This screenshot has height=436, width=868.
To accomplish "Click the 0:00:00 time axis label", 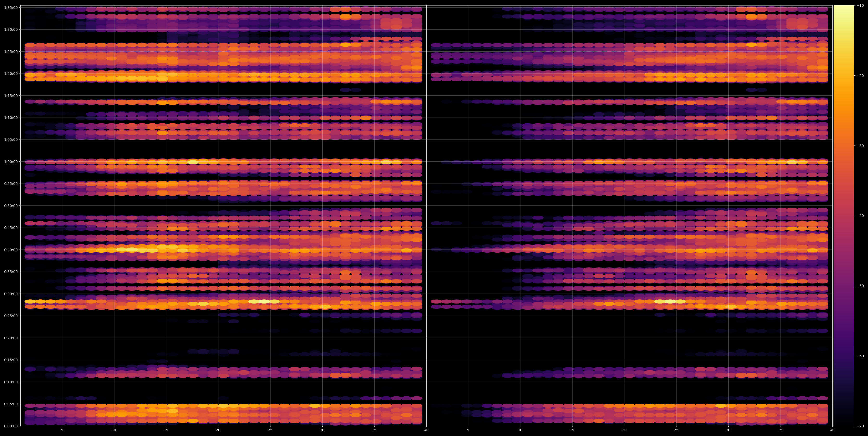I will tap(11, 426).
